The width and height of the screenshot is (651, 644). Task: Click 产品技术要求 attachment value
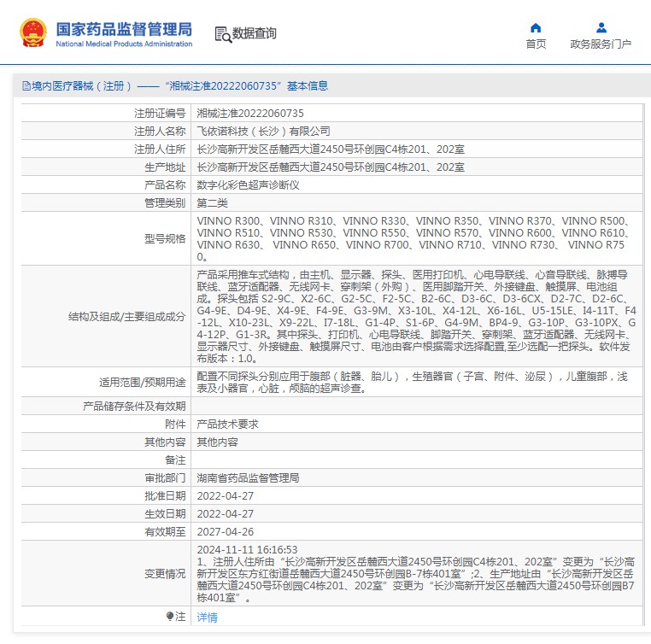click(x=227, y=424)
